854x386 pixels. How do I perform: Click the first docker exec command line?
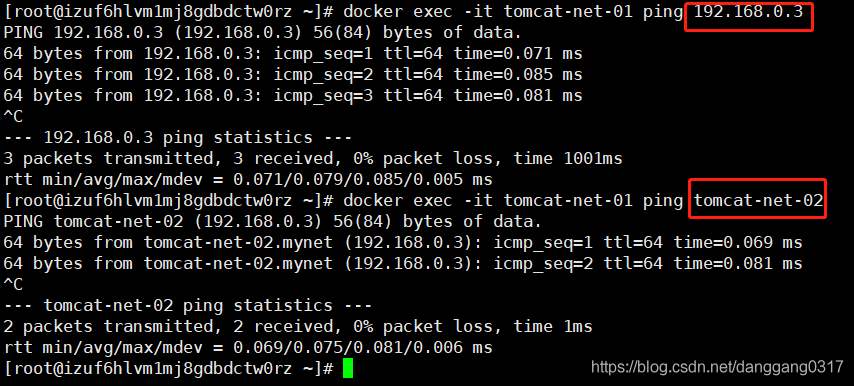403,12
